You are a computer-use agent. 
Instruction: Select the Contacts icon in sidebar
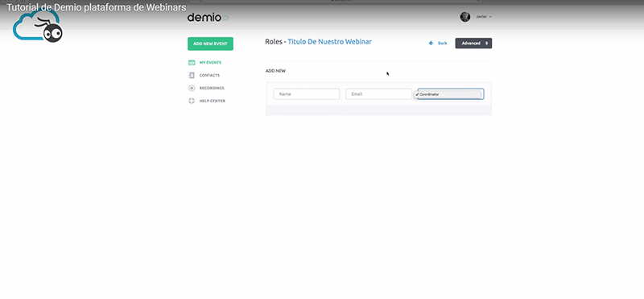point(192,75)
